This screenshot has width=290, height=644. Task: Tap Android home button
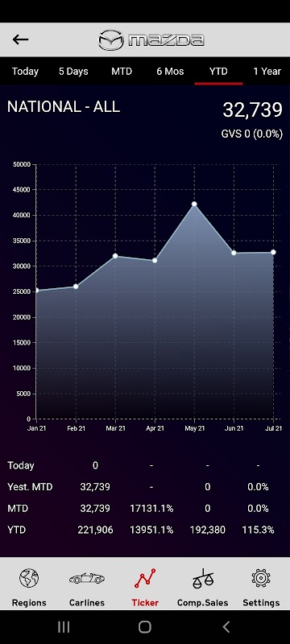point(145,627)
